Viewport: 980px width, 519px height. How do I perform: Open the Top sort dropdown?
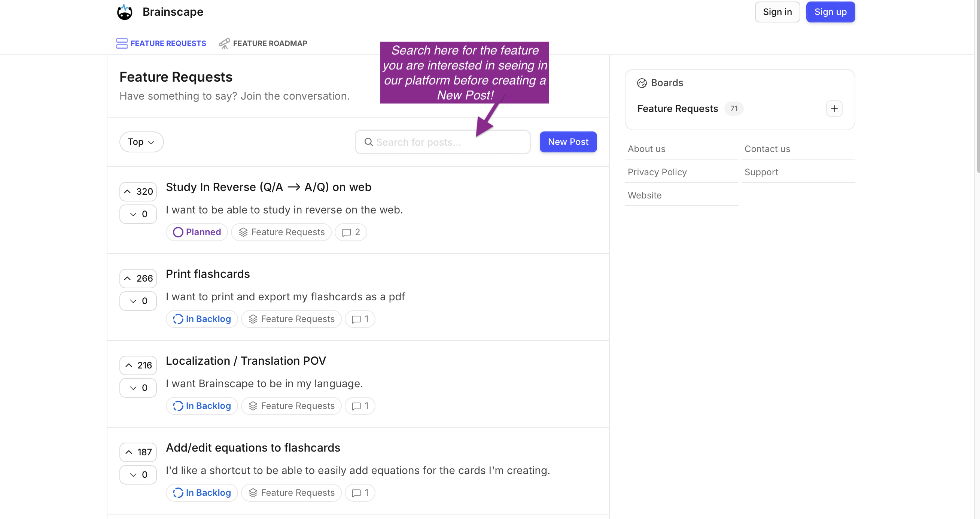[141, 142]
